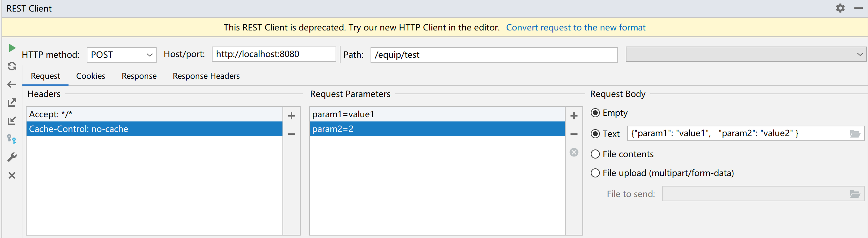Click the export request arrow icon
Screen dimensions: 868x238
click(12, 103)
